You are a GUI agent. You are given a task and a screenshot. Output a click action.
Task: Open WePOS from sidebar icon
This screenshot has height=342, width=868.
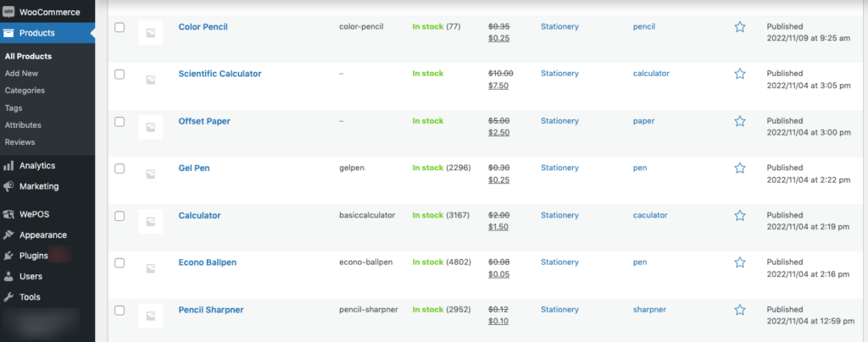click(x=8, y=214)
